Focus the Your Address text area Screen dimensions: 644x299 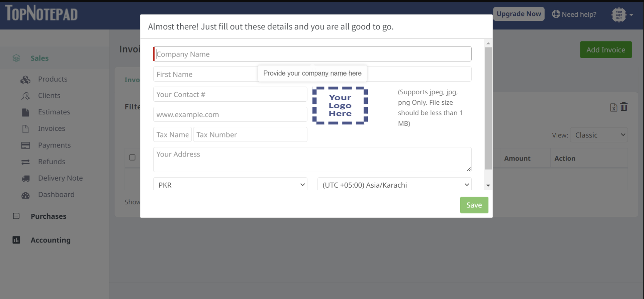(x=312, y=160)
